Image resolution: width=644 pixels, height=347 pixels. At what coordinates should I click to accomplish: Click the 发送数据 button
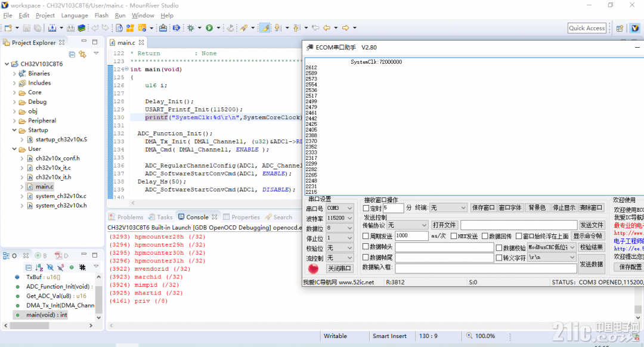(592, 264)
